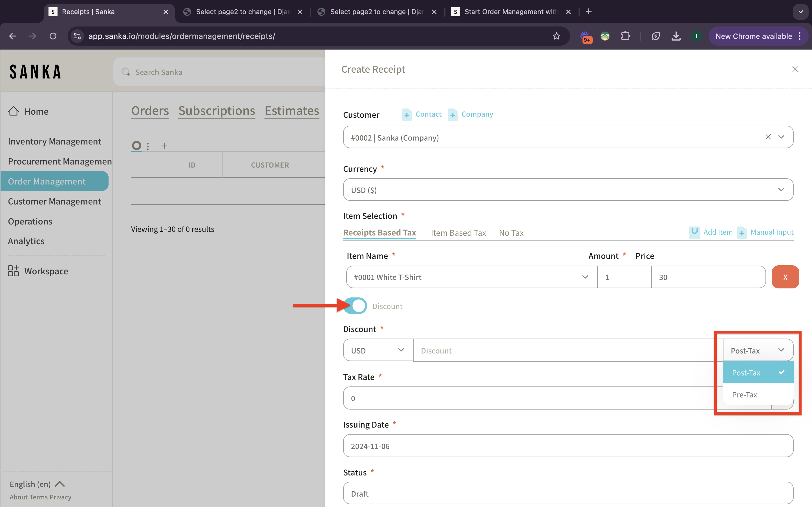This screenshot has width=812, height=507.
Task: Click the Search Sanka magnifier icon
Action: [126, 71]
